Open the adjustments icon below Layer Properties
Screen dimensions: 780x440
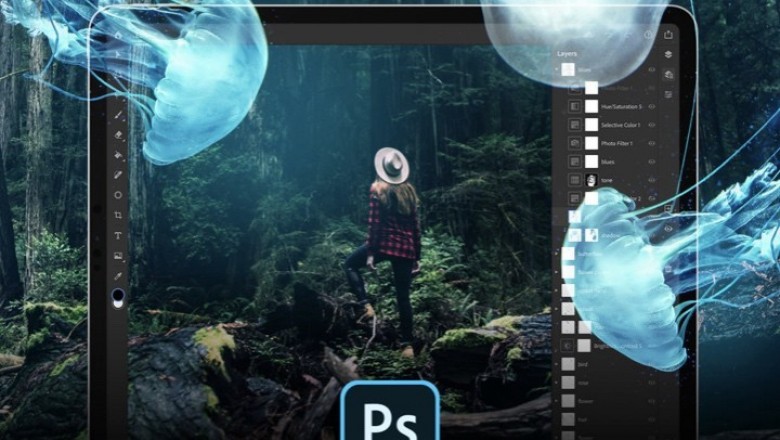tap(668, 94)
